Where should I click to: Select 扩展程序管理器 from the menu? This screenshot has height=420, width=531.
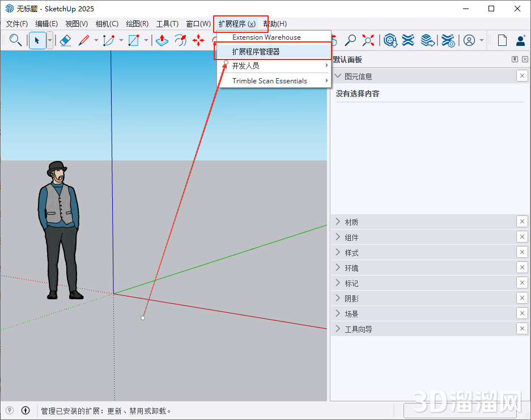click(254, 50)
